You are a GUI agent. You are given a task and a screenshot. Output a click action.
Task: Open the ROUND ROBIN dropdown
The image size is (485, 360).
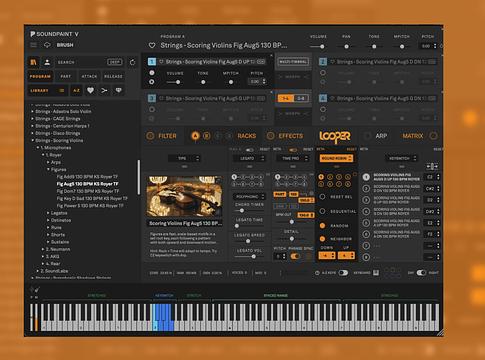click(x=336, y=158)
